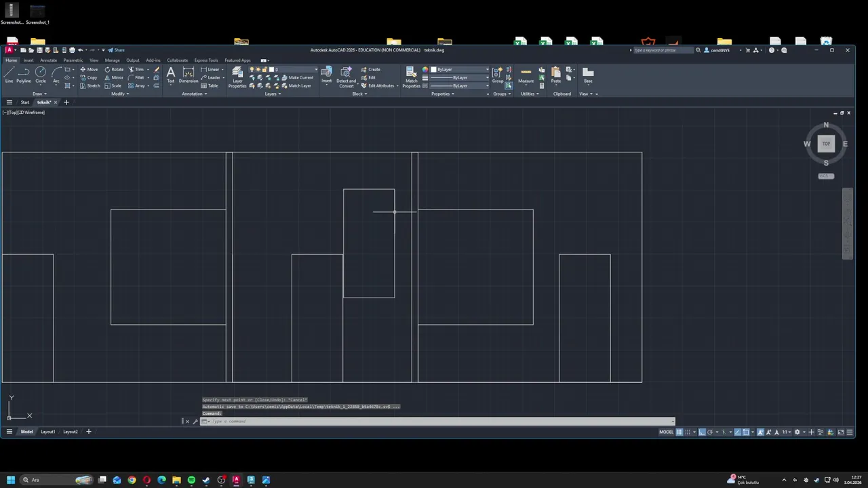
Task: Toggle clean screen mode in status bar
Action: click(841, 432)
